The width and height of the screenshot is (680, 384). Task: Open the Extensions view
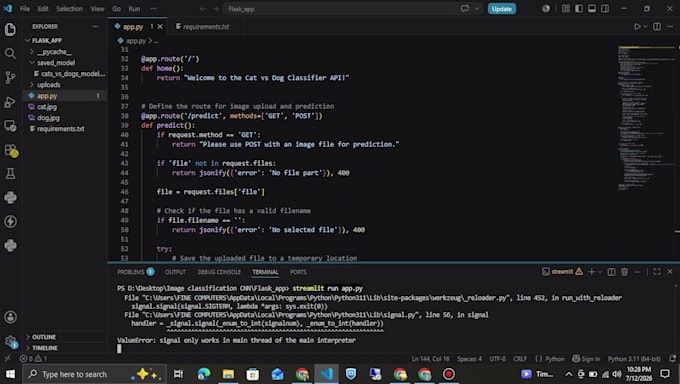point(10,150)
